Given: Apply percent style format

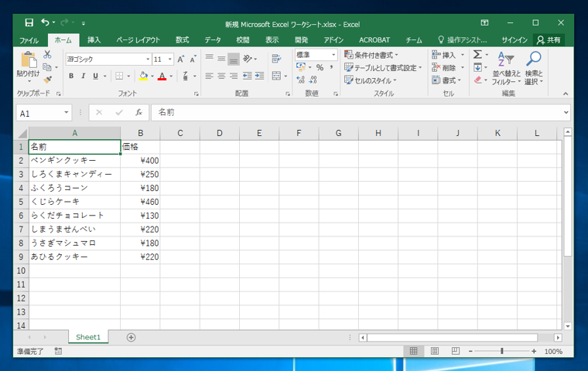Looking at the screenshot, I should [320, 67].
